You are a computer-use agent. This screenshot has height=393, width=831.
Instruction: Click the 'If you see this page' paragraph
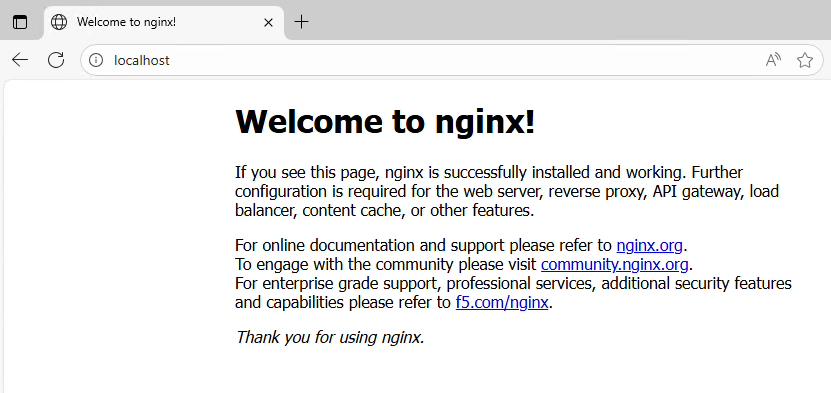507,191
